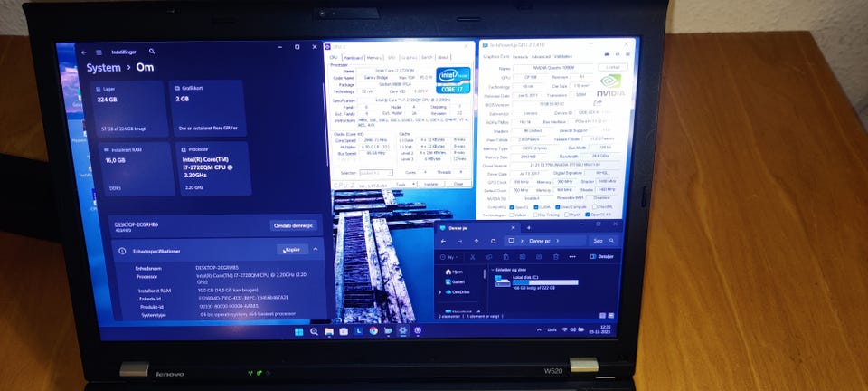Open the Settings hamburger navigation menu
The height and width of the screenshot is (391, 868).
pos(99,52)
